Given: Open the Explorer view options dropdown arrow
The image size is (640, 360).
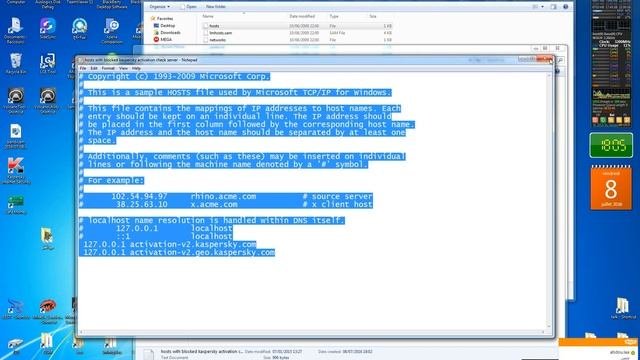Looking at the screenshot, I should (542, 7).
